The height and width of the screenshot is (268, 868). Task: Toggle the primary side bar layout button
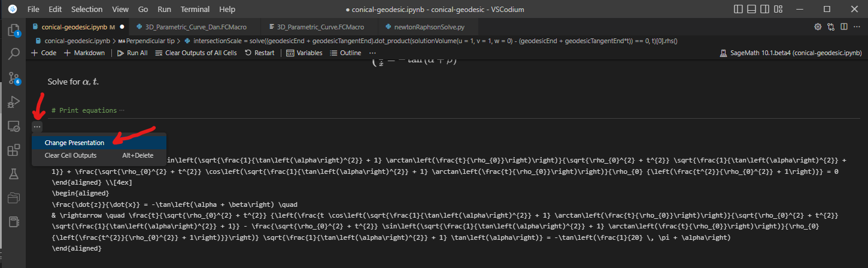coord(739,10)
